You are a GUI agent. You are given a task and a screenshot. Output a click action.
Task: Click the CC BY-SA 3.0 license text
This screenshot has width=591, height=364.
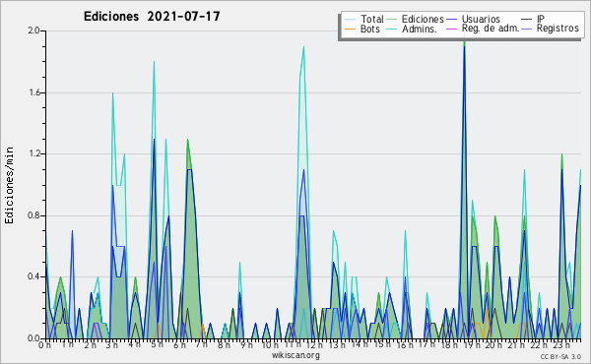[x=560, y=356]
